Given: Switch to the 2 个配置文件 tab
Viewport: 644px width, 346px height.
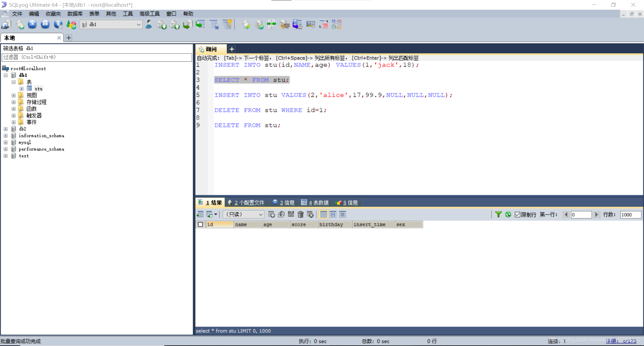Looking at the screenshot, I should pos(247,203).
